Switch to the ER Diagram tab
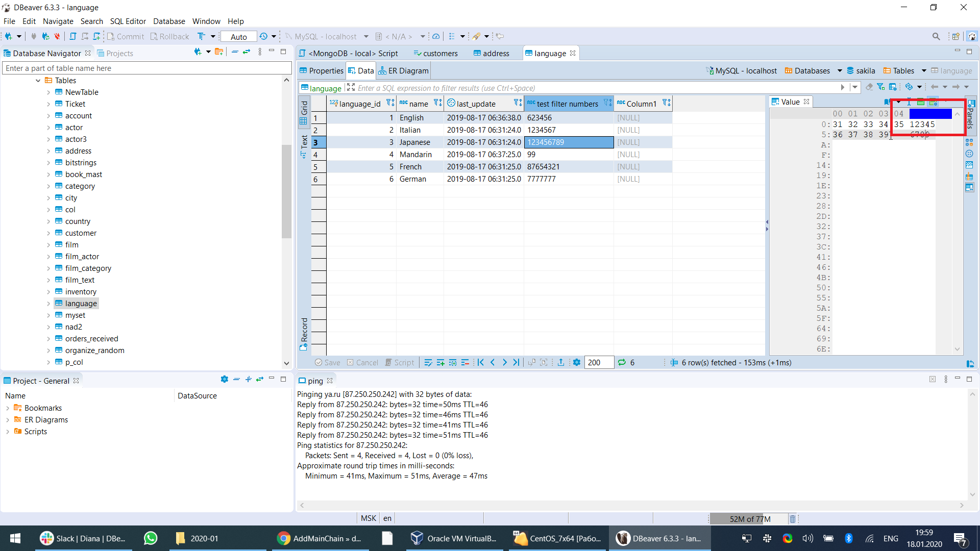The image size is (980, 551). [403, 70]
